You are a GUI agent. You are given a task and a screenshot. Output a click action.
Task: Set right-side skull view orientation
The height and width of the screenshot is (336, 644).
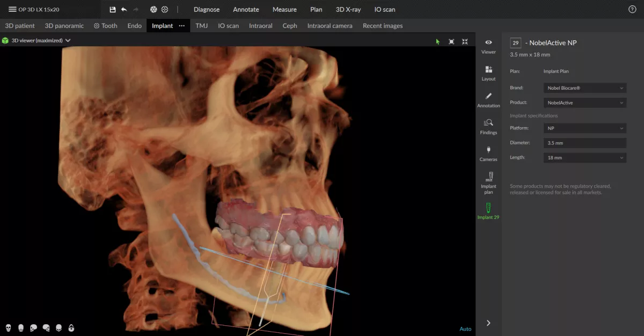point(46,327)
